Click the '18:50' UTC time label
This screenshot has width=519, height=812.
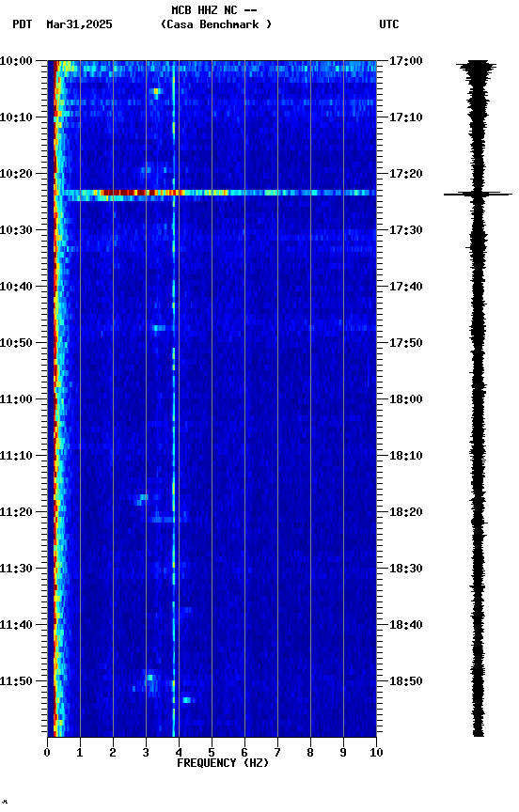(x=406, y=681)
